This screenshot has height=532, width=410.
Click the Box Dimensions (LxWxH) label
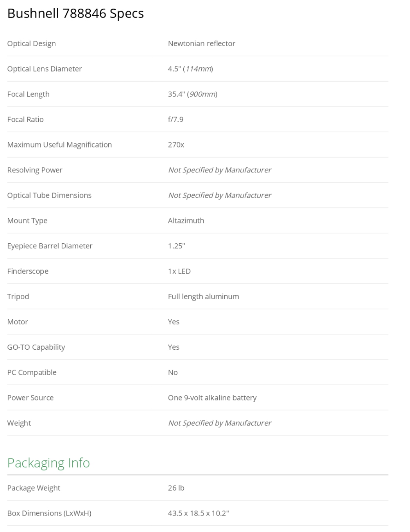point(49,513)
